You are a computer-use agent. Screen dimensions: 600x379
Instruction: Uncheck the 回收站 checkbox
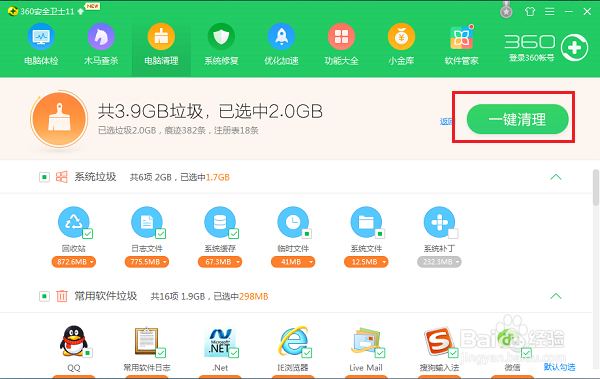tap(88, 234)
